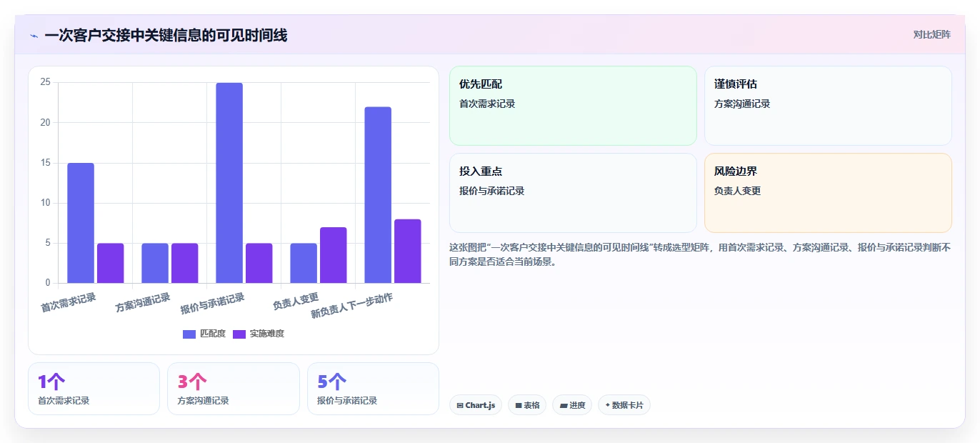Click the 负责人变更 x-axis label

point(296,302)
